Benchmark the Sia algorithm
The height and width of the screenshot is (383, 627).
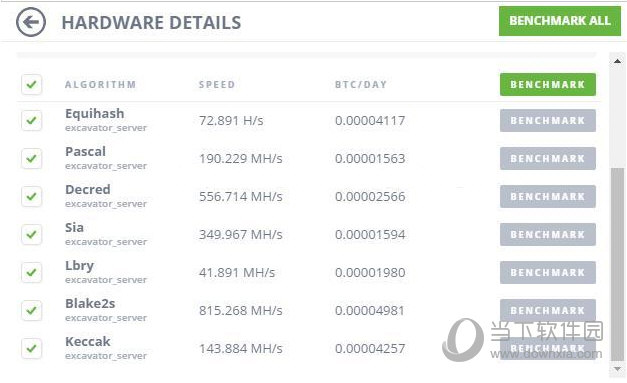point(548,234)
